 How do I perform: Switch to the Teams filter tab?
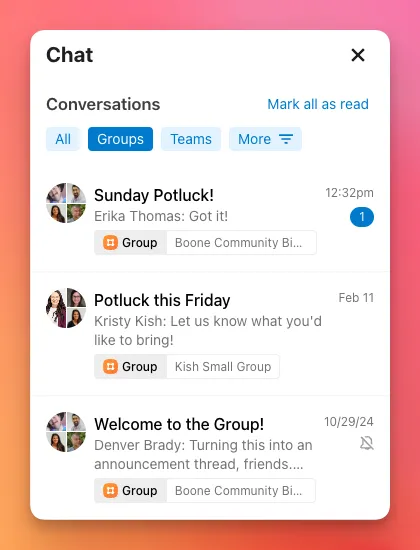click(x=191, y=139)
